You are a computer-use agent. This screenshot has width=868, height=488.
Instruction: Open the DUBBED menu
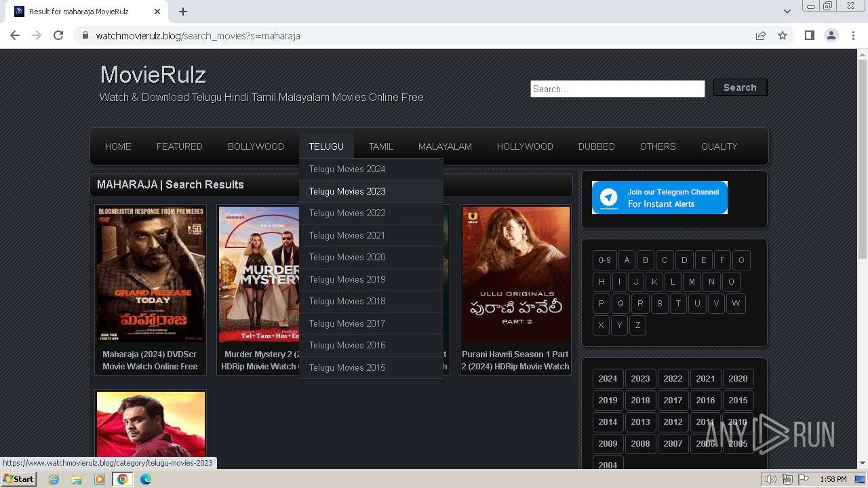point(597,146)
